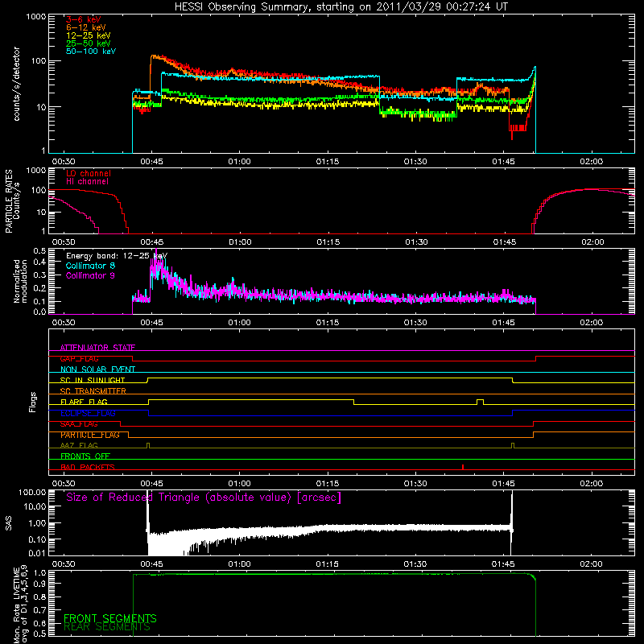Click the 0.9 value on livetime axis
Screen dimensions: 644x644
pyautogui.click(x=39, y=583)
